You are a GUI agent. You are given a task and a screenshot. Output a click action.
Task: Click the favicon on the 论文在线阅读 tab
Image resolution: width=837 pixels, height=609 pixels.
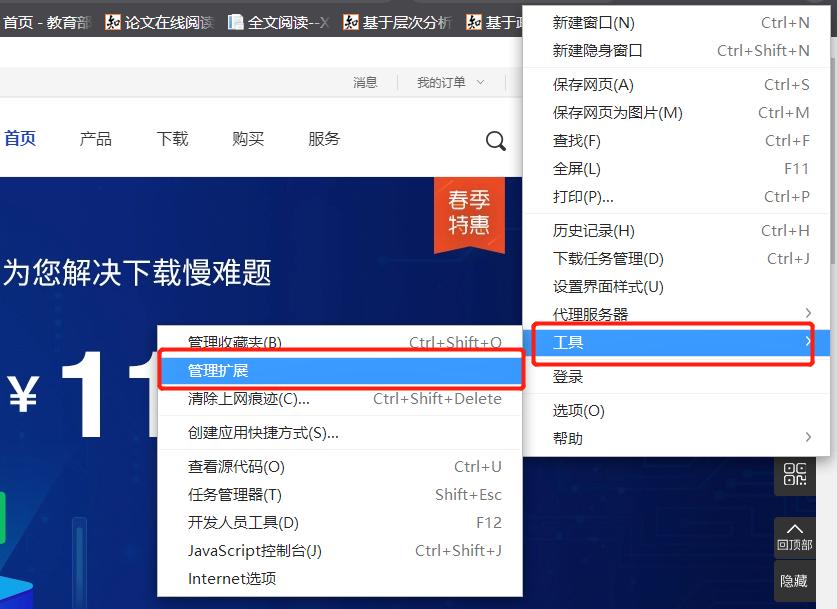pyautogui.click(x=113, y=20)
